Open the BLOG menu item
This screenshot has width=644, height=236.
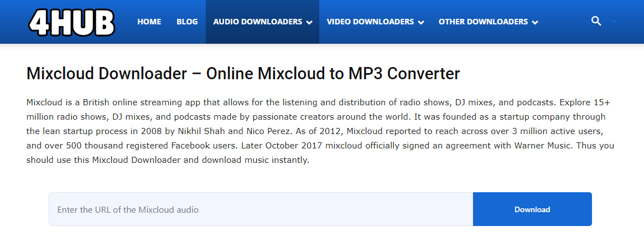tap(187, 22)
